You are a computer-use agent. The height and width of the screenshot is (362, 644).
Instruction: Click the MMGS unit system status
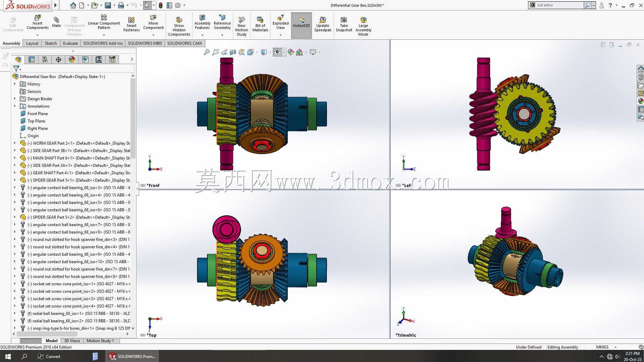coord(602,347)
